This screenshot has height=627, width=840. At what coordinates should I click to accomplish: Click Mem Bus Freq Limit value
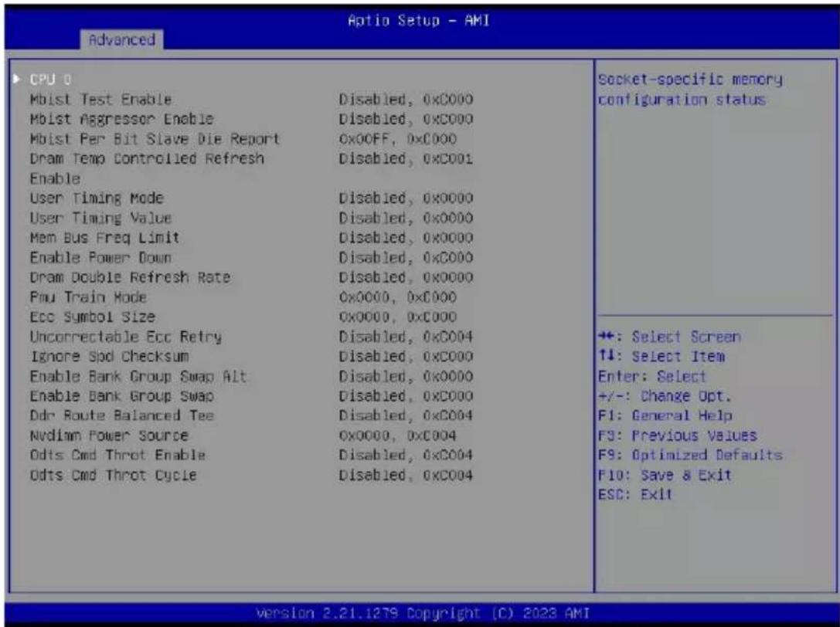click(x=406, y=238)
